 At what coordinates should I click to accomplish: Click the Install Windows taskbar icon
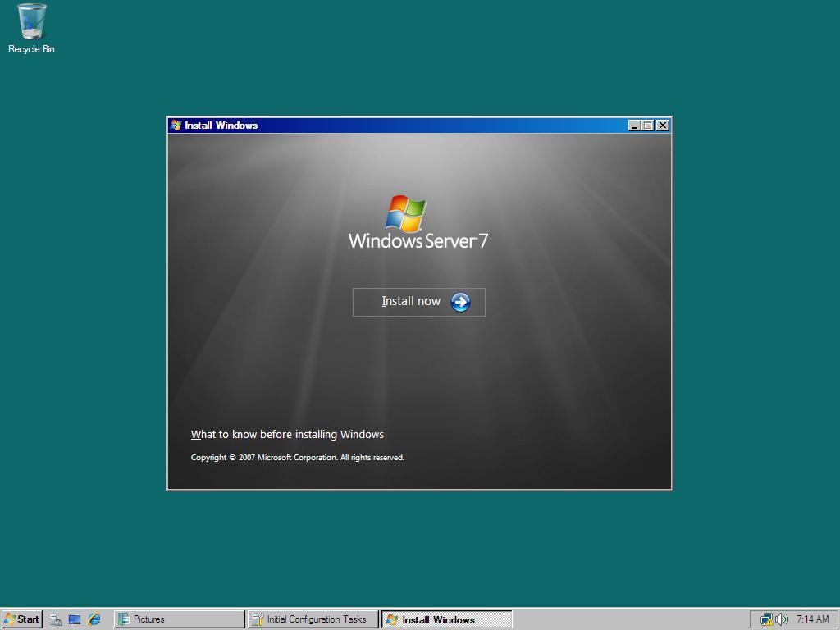[447, 619]
